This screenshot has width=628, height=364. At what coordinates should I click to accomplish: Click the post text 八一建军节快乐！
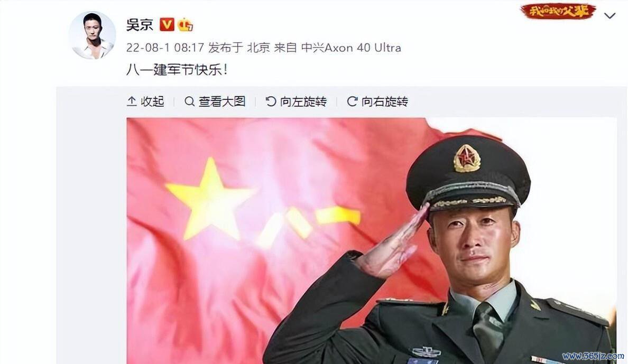[x=178, y=70]
